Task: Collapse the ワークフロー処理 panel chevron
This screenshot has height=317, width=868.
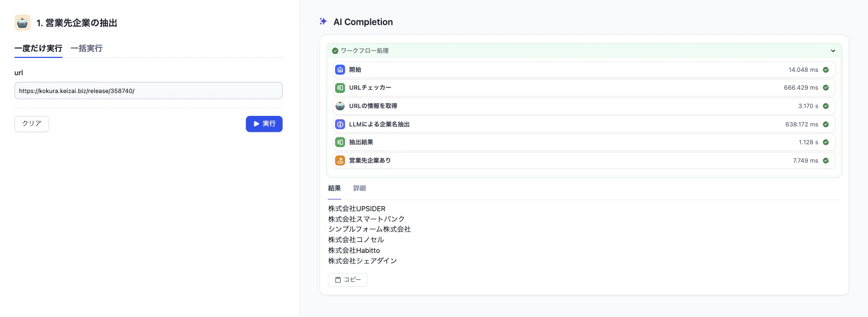Action: coord(833,51)
